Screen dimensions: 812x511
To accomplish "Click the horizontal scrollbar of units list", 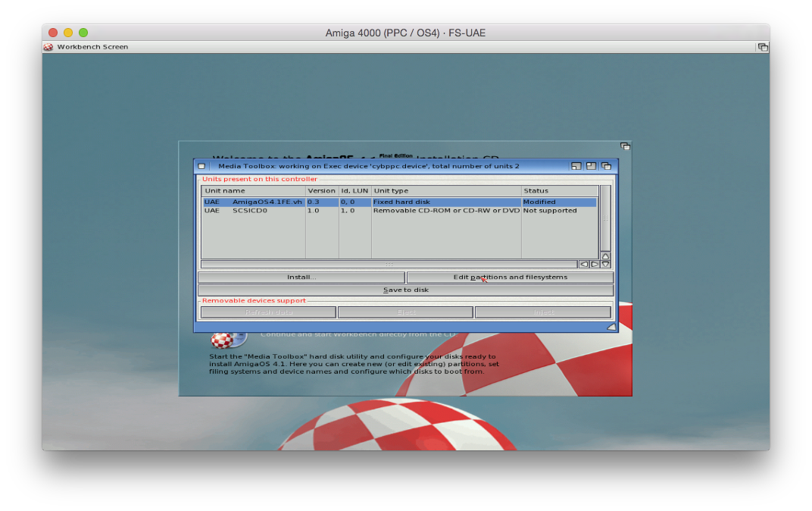I will 389,265.
